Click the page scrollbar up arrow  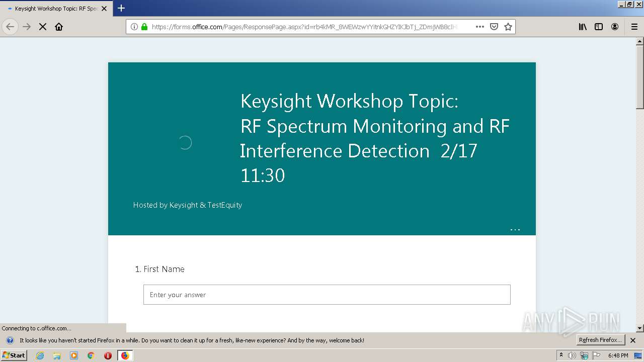coord(640,42)
